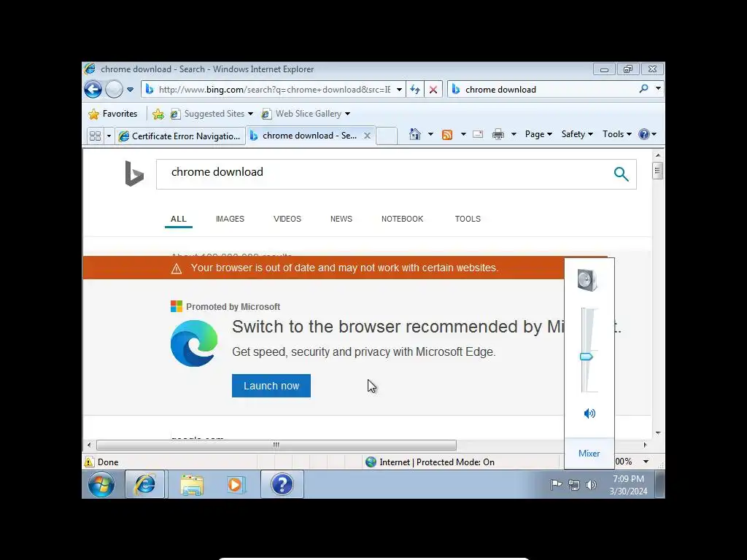Open the volume Mixer link
Image resolution: width=747 pixels, height=560 pixels.
[589, 454]
